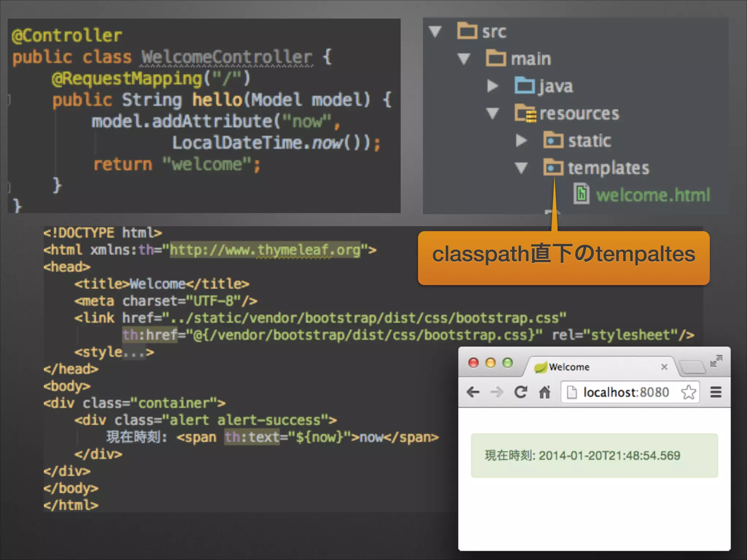Viewport: 747px width, 560px height.
Task: Click the page icon in address bar
Action: pos(572,392)
